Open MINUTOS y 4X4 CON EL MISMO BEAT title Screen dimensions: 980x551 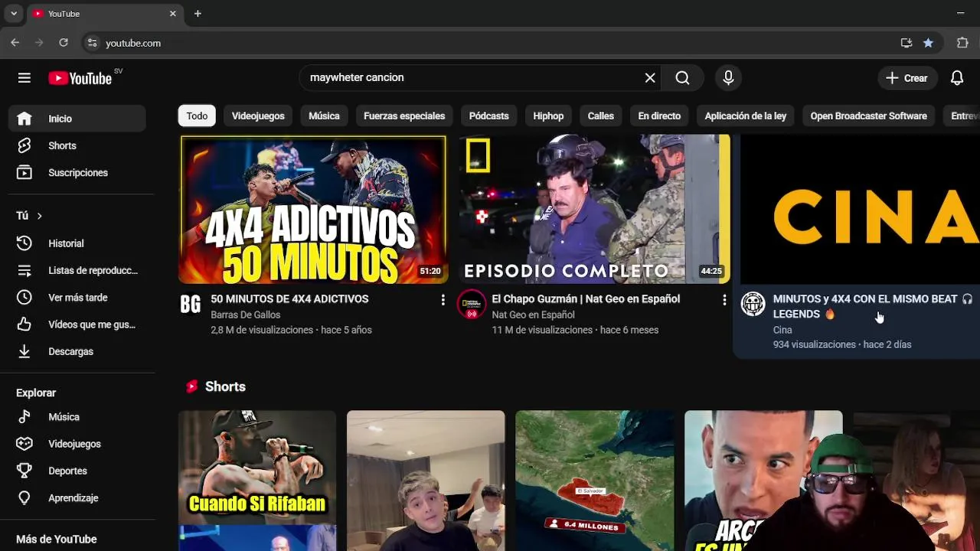[871, 306]
